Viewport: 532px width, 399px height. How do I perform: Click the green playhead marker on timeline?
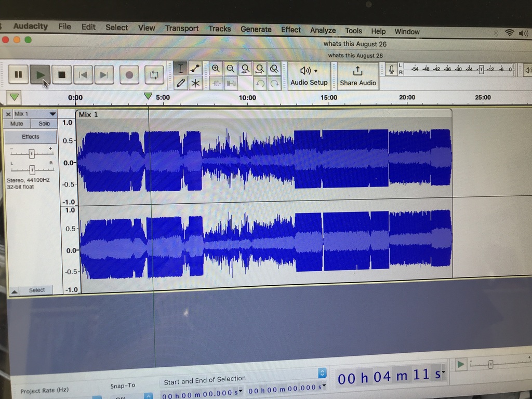[148, 96]
